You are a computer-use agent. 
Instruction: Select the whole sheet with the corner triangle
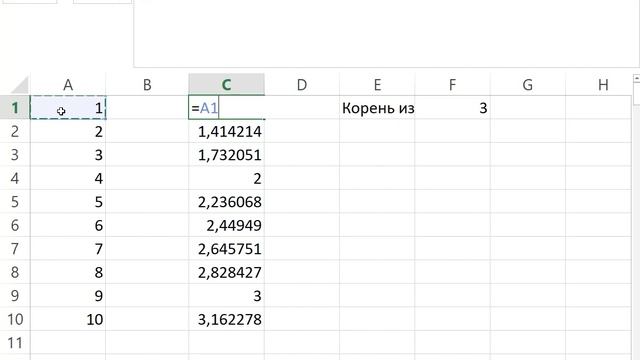(19, 84)
